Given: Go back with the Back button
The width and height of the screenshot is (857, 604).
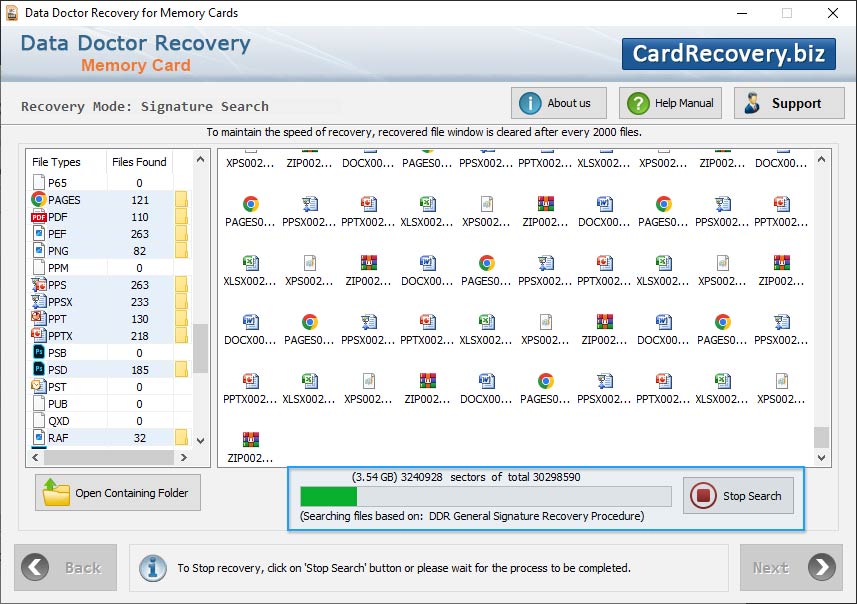Looking at the screenshot, I should coord(66,567).
